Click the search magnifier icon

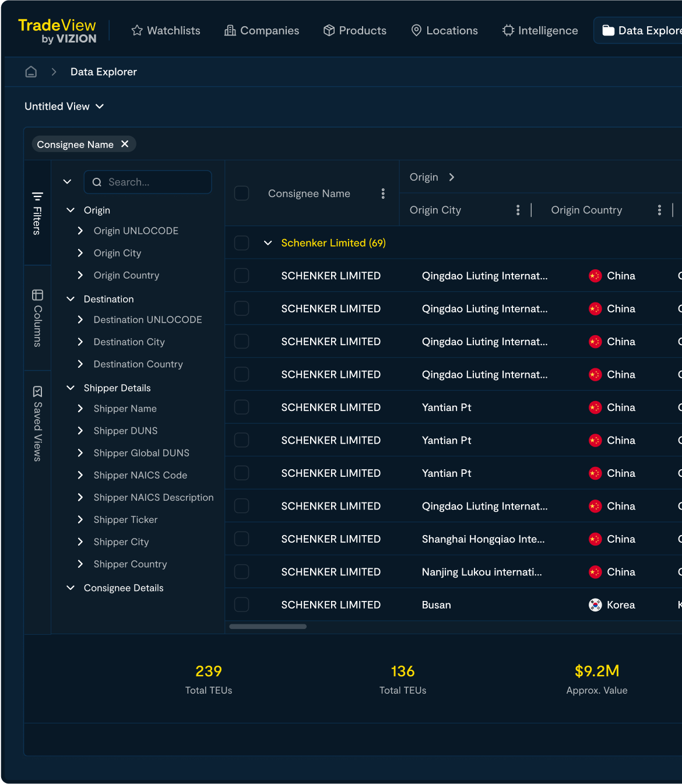point(97,182)
